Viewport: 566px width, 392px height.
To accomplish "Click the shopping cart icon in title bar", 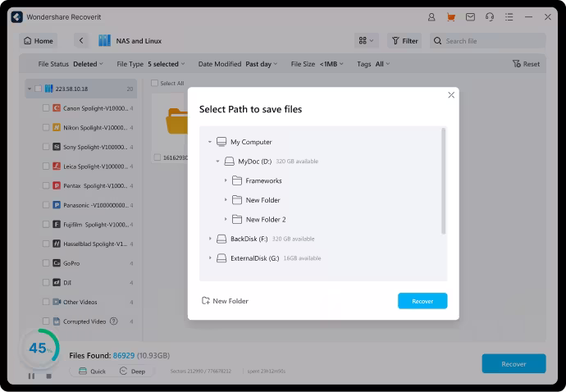I will [450, 16].
